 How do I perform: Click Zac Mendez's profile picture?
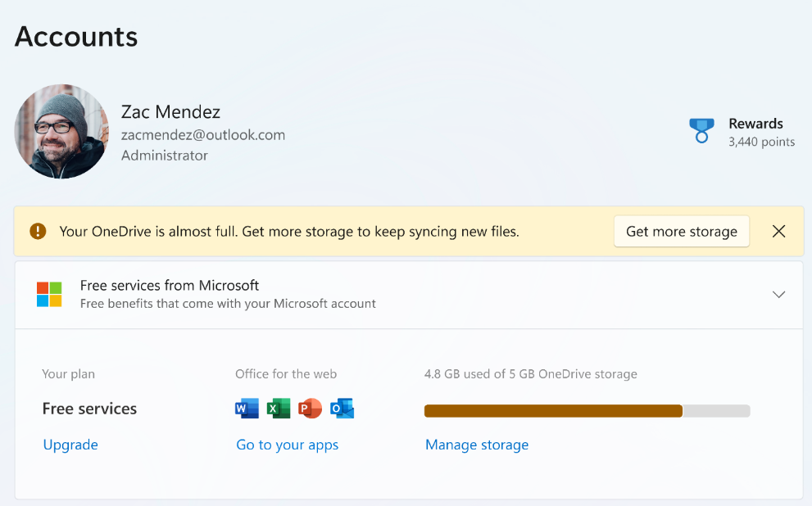pos(61,132)
